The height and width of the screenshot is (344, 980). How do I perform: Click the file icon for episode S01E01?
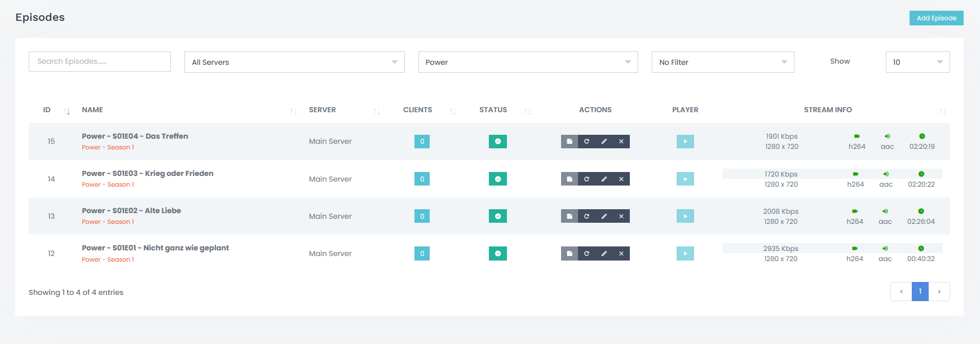[570, 254]
